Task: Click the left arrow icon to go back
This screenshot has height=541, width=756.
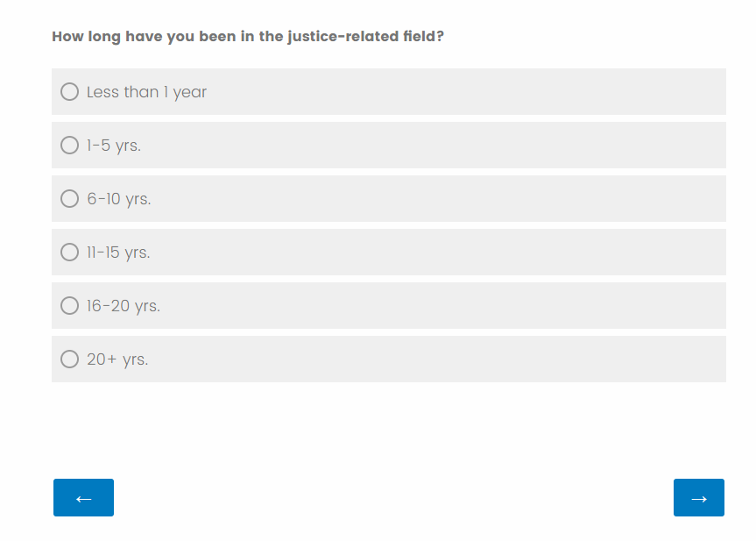Action: (x=83, y=498)
